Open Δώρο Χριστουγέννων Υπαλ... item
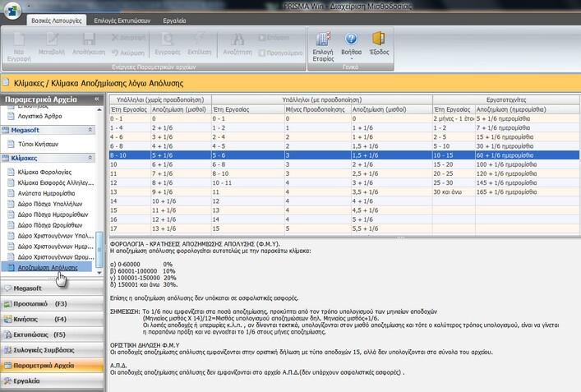This screenshot has height=392, width=581. 56,236
